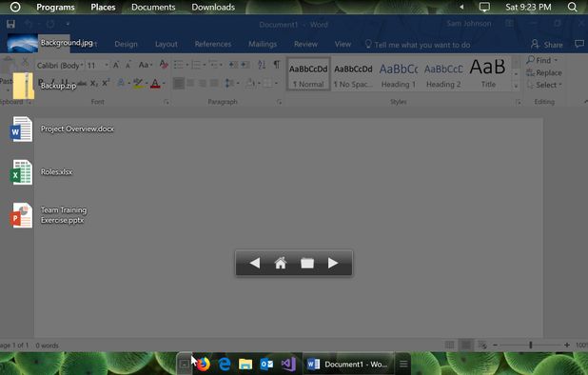Click Increase Indent in Word ribbon
Viewport: 588px width, 375px height.
point(245,65)
